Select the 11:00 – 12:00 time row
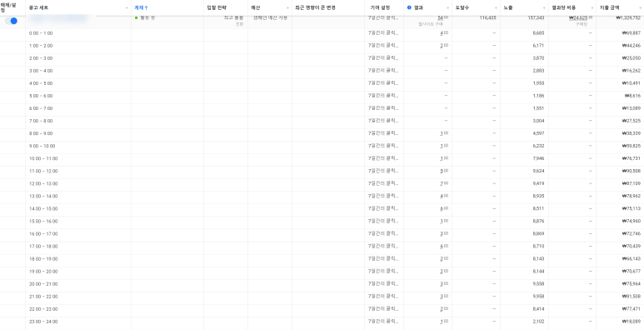Image resolution: width=644 pixels, height=330 pixels. pos(322,172)
